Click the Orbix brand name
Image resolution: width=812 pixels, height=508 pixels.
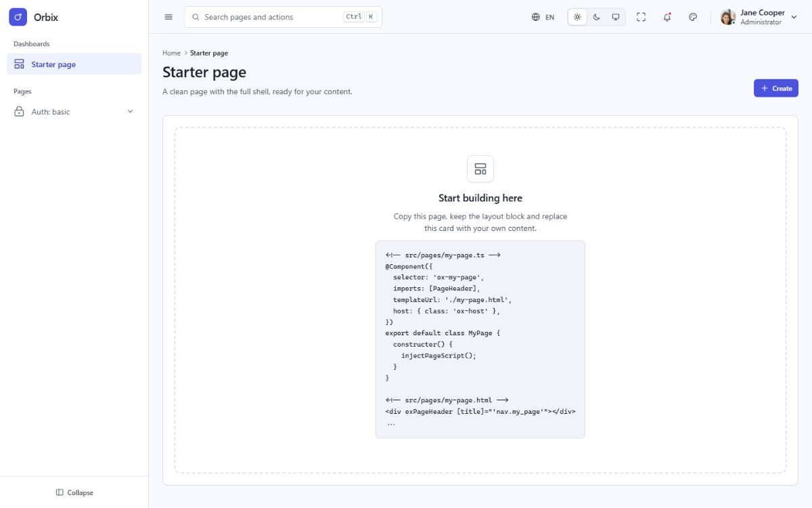click(x=46, y=17)
